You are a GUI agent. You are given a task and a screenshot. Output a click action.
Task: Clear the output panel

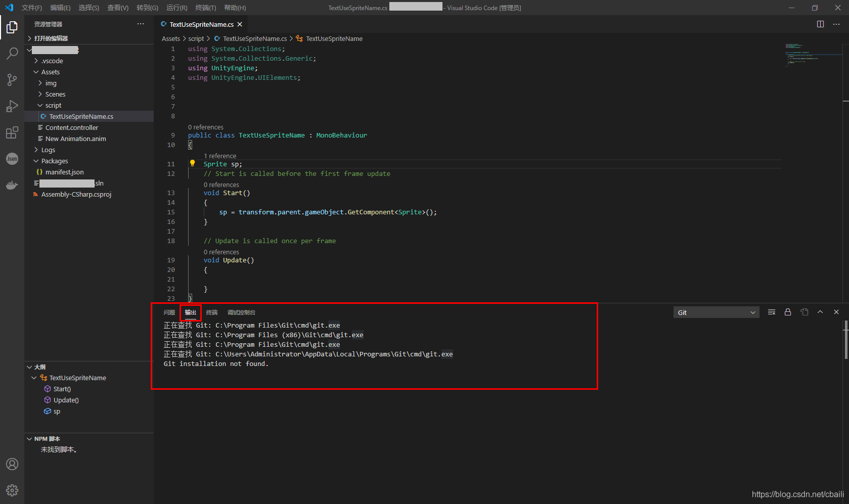[772, 312]
